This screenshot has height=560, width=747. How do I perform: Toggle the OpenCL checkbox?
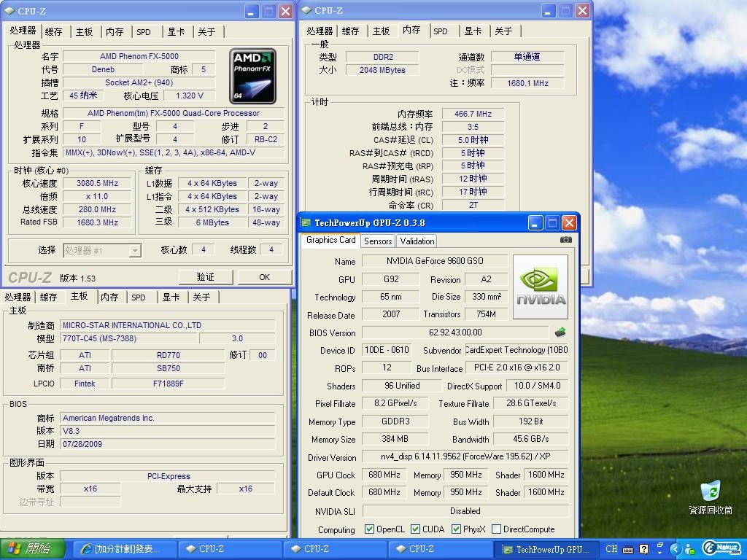[368, 529]
